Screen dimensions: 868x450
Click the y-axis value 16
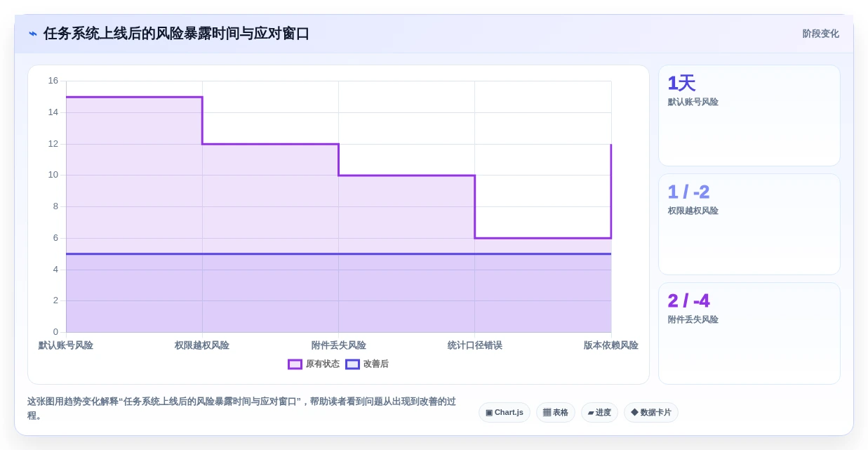click(53, 81)
